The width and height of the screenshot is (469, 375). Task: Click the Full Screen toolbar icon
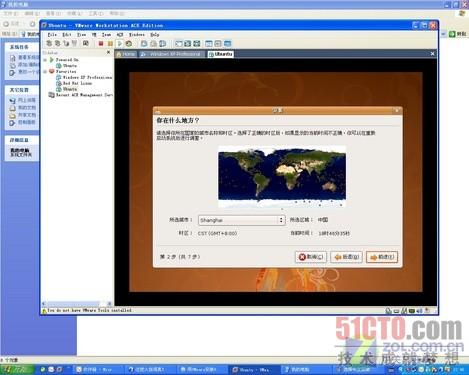click(x=179, y=44)
